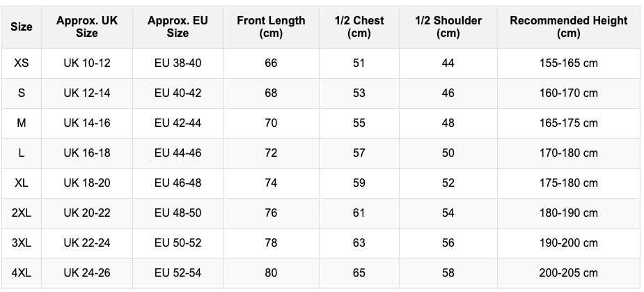Click the 3XL size cell
Screen dimensions: 644x292
coord(22,243)
